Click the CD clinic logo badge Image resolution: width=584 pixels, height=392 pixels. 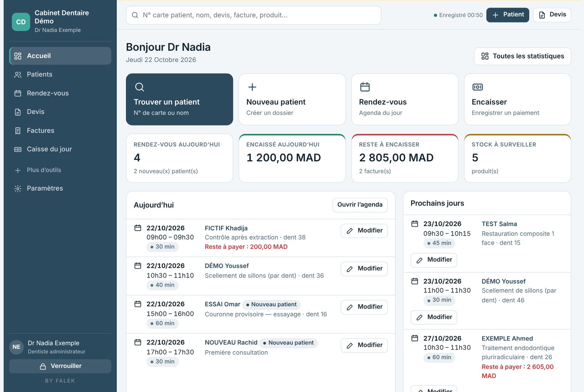click(21, 22)
